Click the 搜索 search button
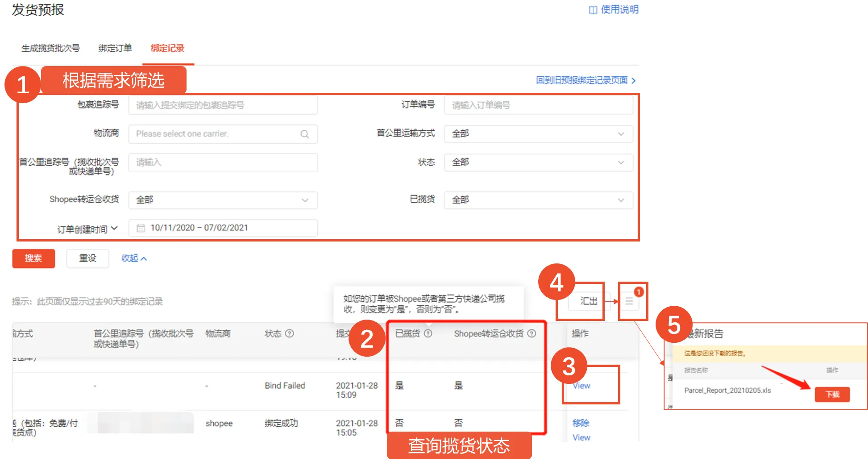The height and width of the screenshot is (466, 868). (x=33, y=258)
